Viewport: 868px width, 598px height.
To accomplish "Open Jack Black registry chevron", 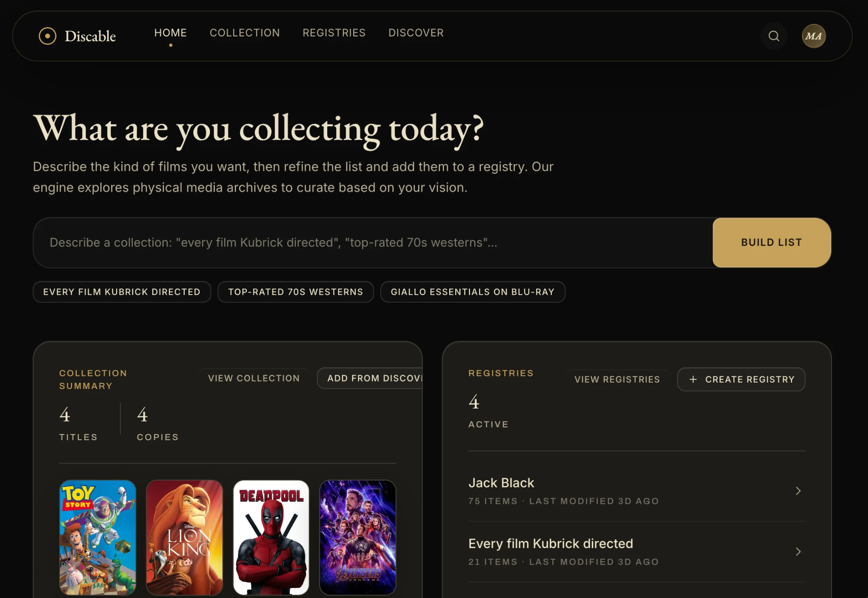I will (x=798, y=491).
